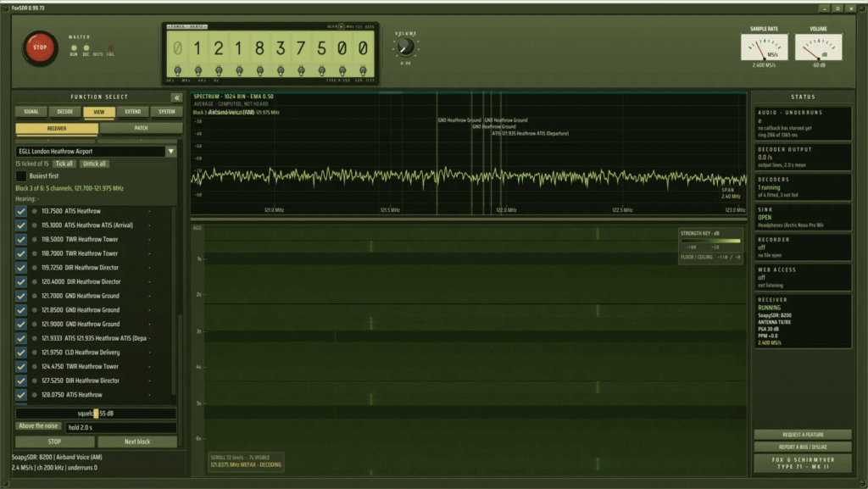The width and height of the screenshot is (868, 489).
Task: Click REPORT A BUG / DISLIKE
Action: coord(803,447)
